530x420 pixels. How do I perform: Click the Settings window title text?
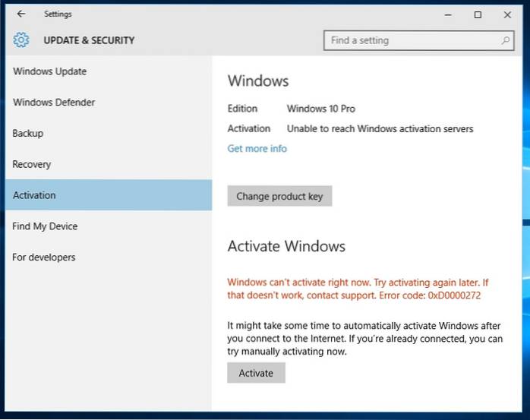[x=58, y=14]
